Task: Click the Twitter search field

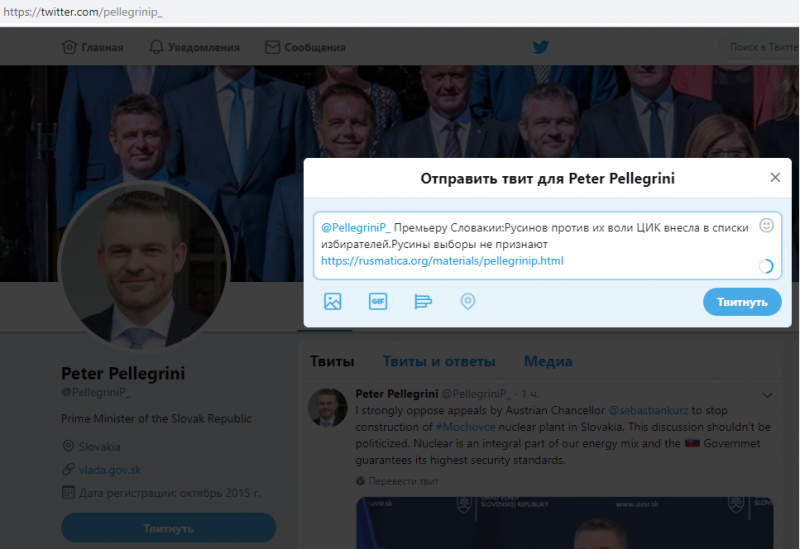Action: coord(759,47)
